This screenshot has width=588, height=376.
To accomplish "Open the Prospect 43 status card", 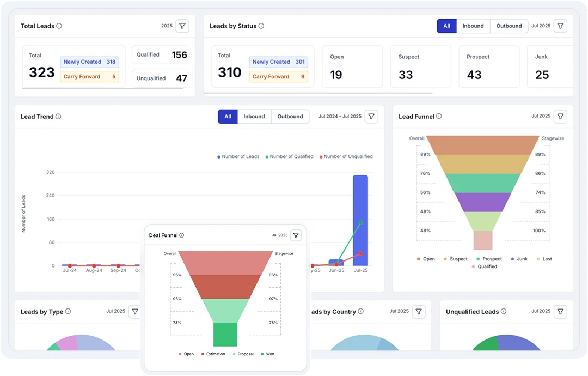I will [x=489, y=66].
